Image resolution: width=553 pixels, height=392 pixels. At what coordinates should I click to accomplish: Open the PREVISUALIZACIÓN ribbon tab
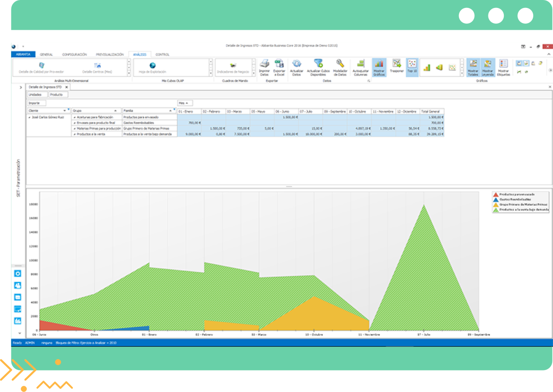tap(110, 54)
